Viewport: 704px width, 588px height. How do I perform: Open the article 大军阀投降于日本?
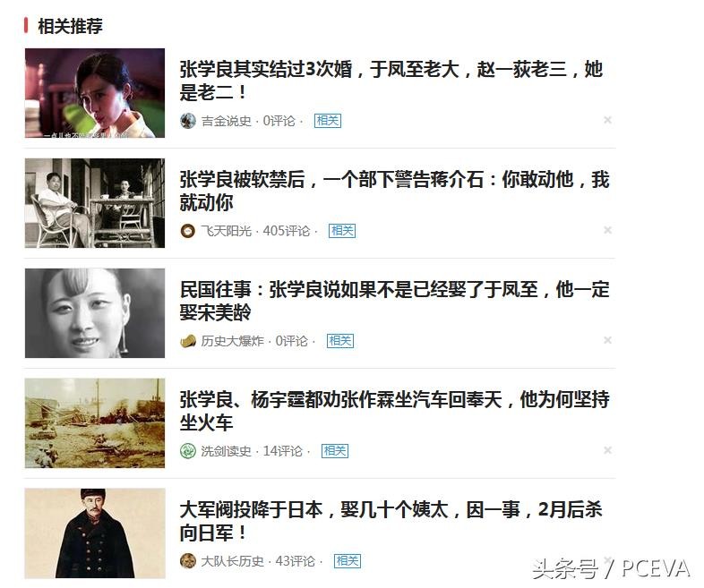[391, 521]
